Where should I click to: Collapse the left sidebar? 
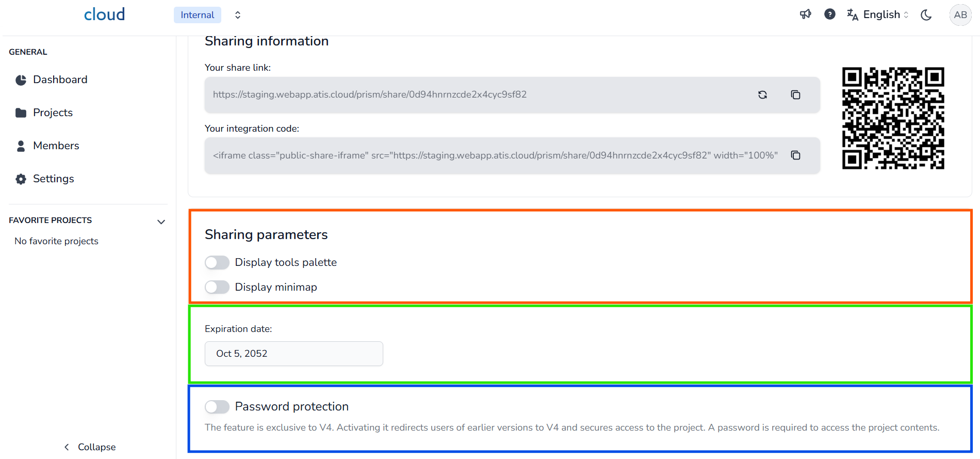[x=90, y=447]
